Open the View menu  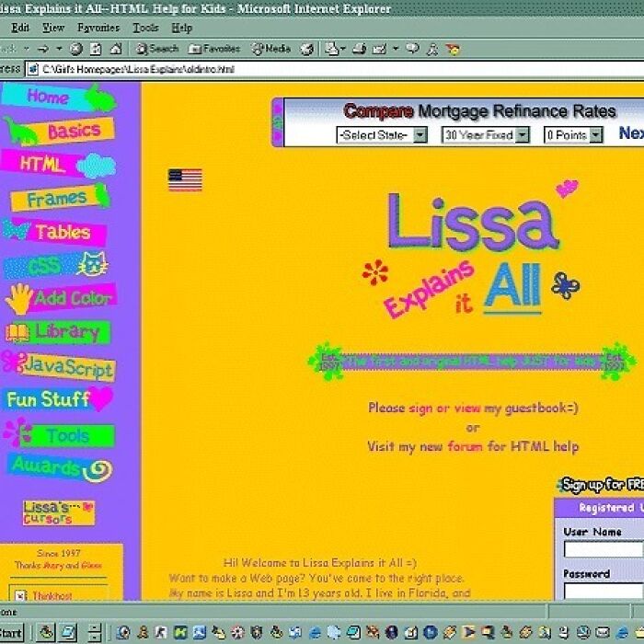(x=53, y=28)
